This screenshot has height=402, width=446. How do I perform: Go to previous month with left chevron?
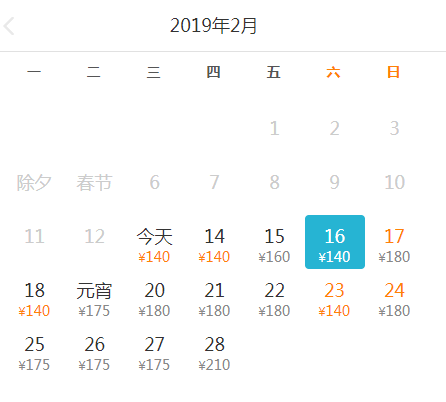[9, 26]
